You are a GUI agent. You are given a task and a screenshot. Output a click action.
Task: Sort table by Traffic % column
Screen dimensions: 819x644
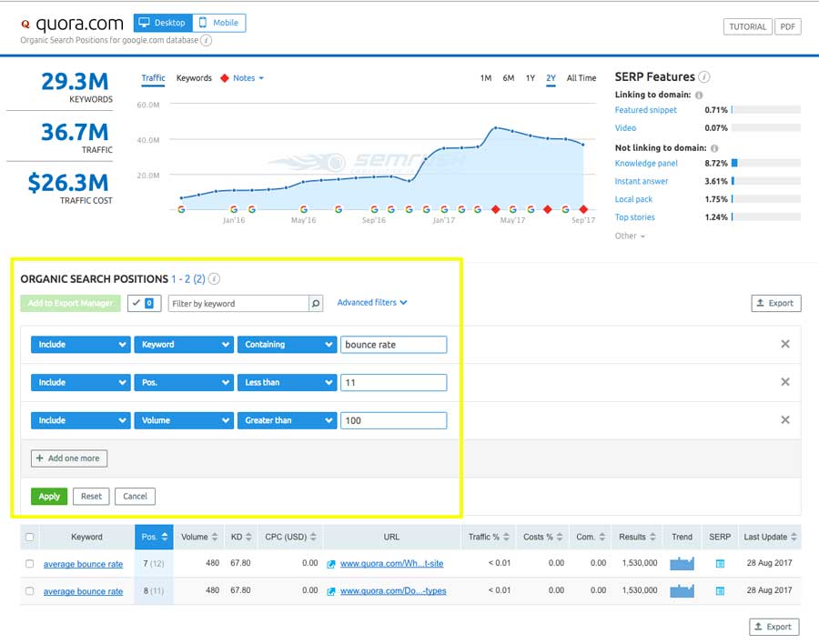pyautogui.click(x=489, y=537)
